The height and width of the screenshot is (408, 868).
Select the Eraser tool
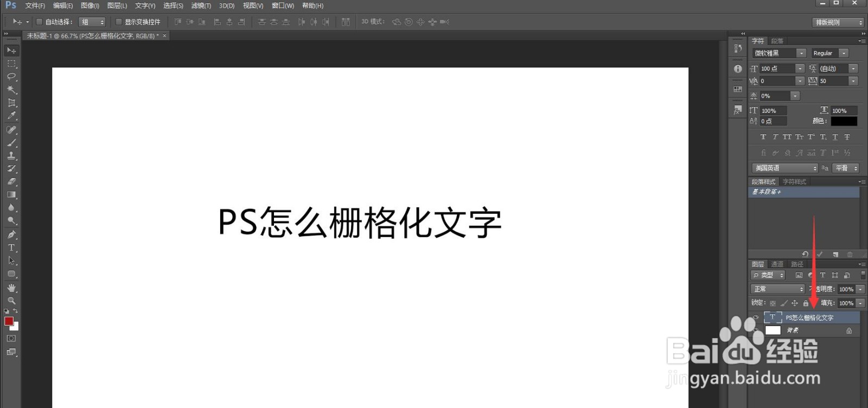[x=11, y=182]
